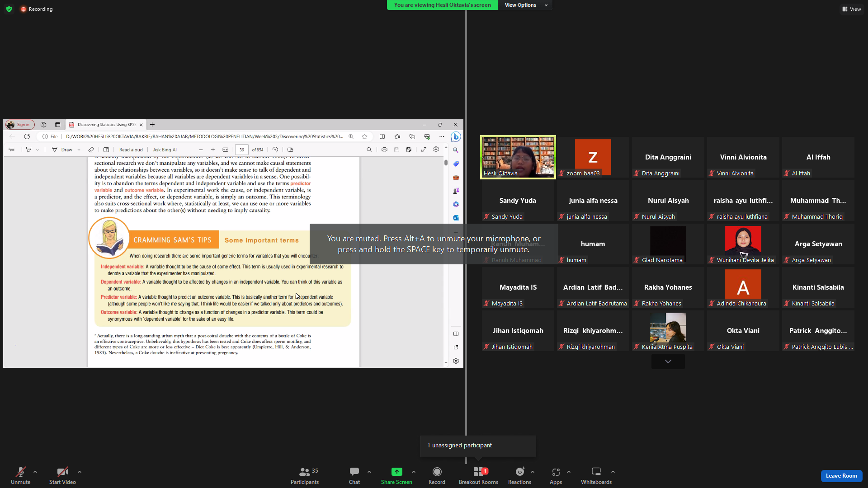Click the green Share Screen icon

pyautogui.click(x=396, y=472)
